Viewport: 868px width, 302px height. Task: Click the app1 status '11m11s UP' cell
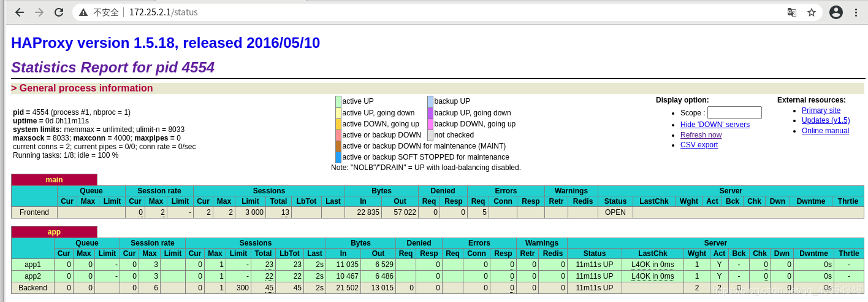tap(594, 265)
